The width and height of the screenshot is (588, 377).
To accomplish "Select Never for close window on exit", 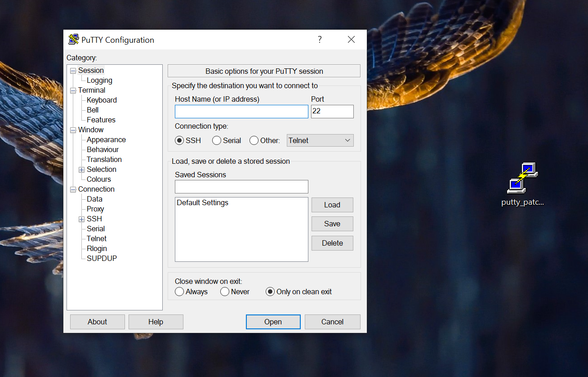I will pos(225,292).
